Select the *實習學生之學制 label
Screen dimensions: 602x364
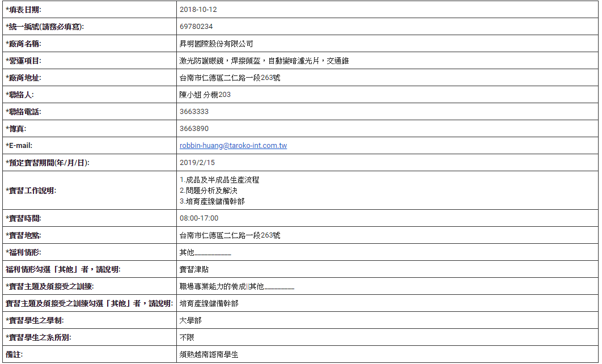click(x=35, y=320)
